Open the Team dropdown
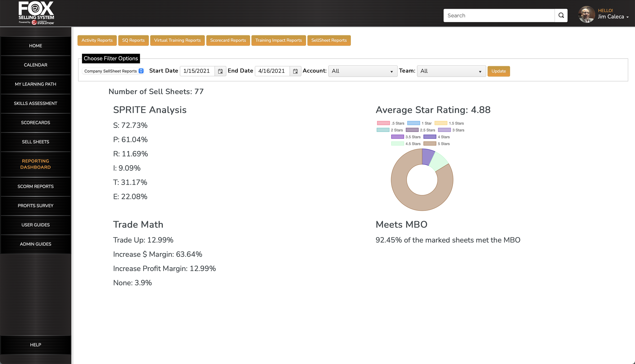The width and height of the screenshot is (635, 364). [451, 71]
